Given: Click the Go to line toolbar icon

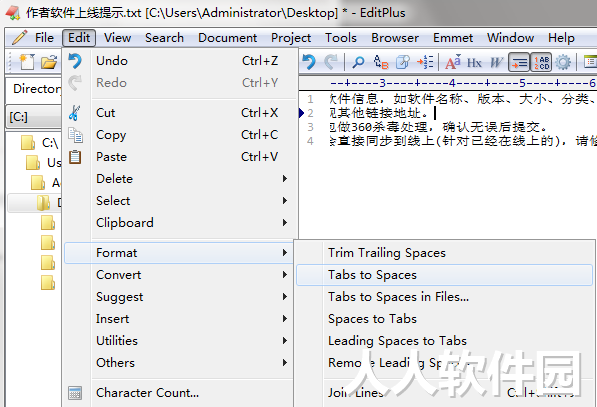Looking at the screenshot, I should click(x=425, y=62).
